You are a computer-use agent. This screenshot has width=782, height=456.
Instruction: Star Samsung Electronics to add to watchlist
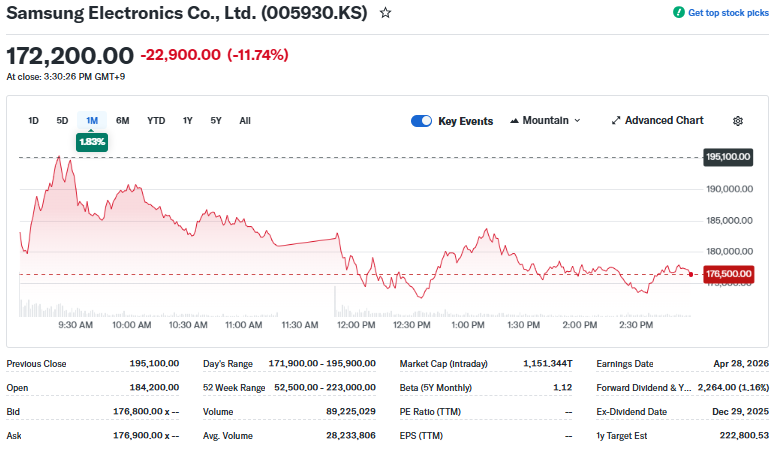pyautogui.click(x=385, y=13)
